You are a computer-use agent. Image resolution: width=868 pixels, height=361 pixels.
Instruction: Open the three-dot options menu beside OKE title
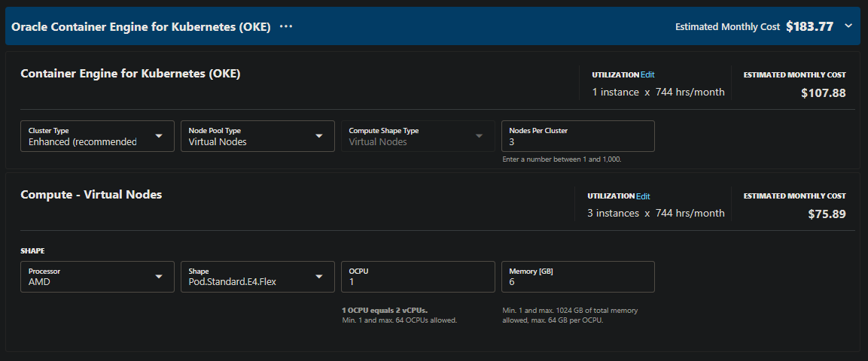tap(285, 26)
